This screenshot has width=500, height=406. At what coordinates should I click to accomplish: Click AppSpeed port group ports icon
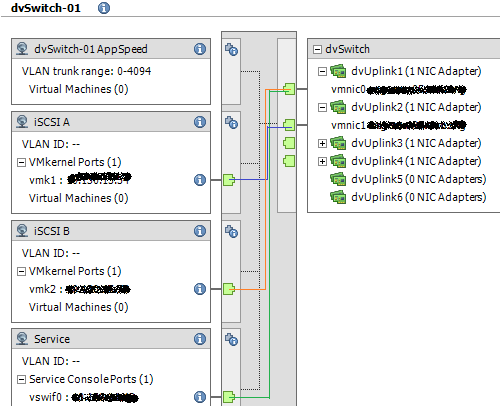pos(231,50)
